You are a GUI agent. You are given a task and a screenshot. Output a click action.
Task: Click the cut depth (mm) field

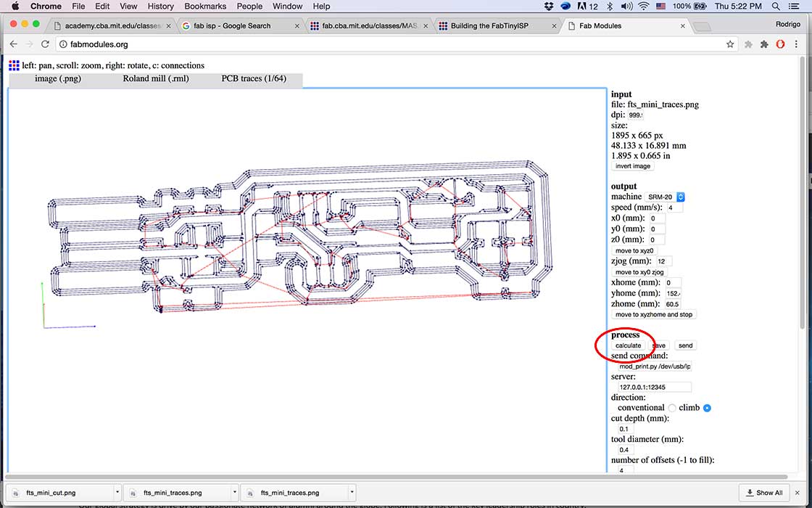[626, 429]
